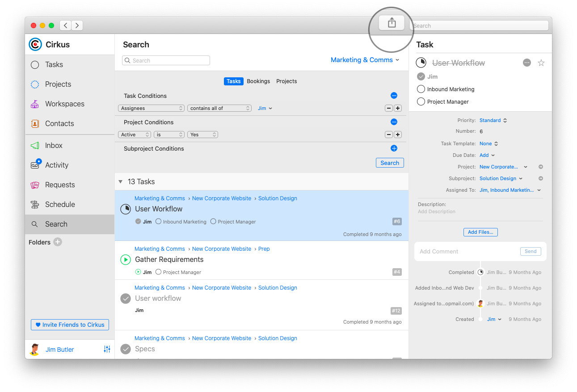This screenshot has height=392, width=577.
Task: Go to the New Corporate project arrow
Action: pos(540,167)
